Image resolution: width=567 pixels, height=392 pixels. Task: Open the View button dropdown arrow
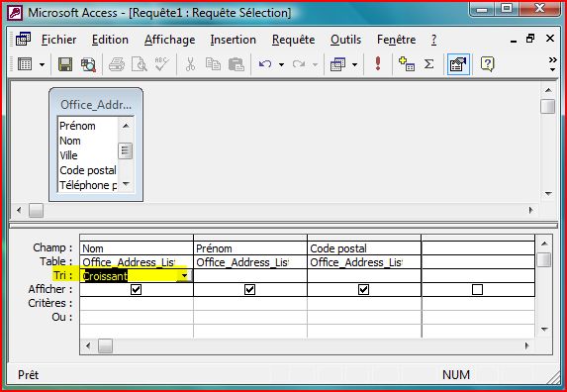pyautogui.click(x=42, y=64)
